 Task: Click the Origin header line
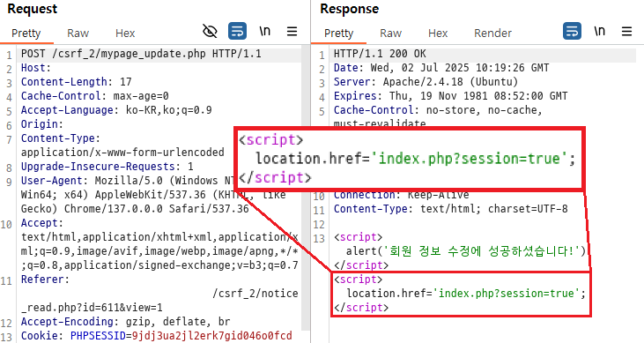click(42, 123)
